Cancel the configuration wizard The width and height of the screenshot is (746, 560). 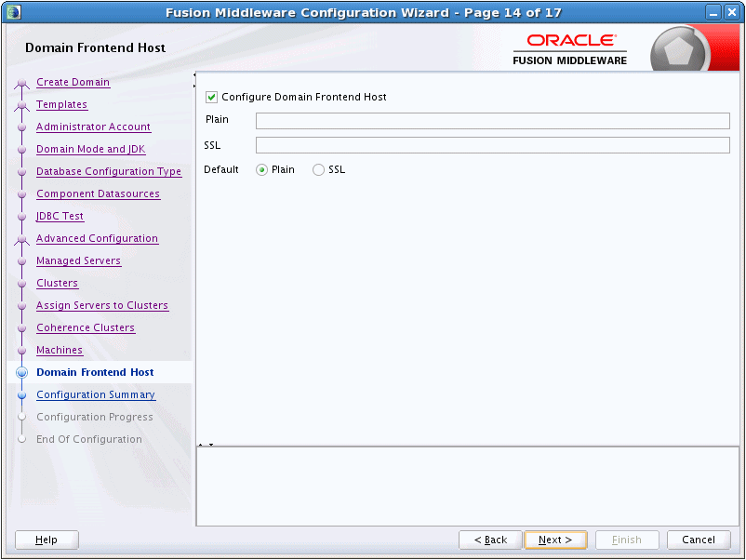coord(699,540)
